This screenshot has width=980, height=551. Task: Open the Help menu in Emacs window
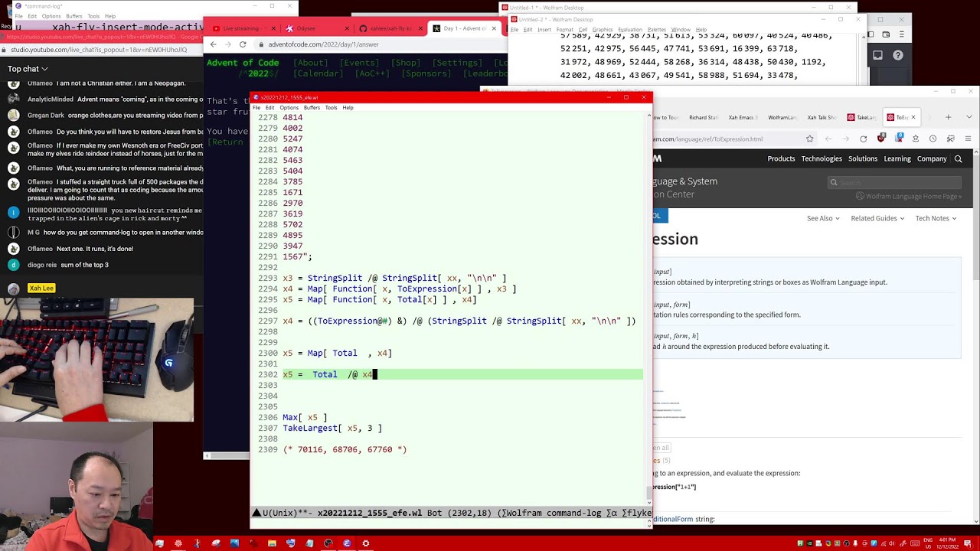coord(348,108)
